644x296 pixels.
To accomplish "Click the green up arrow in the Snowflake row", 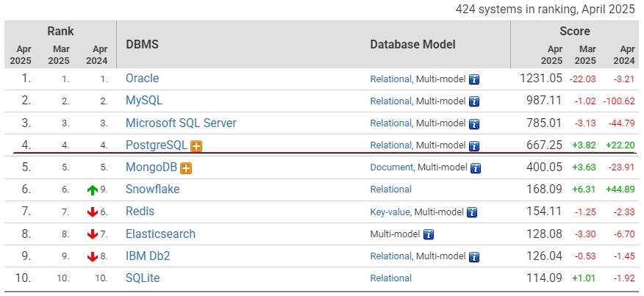I will [x=92, y=190].
